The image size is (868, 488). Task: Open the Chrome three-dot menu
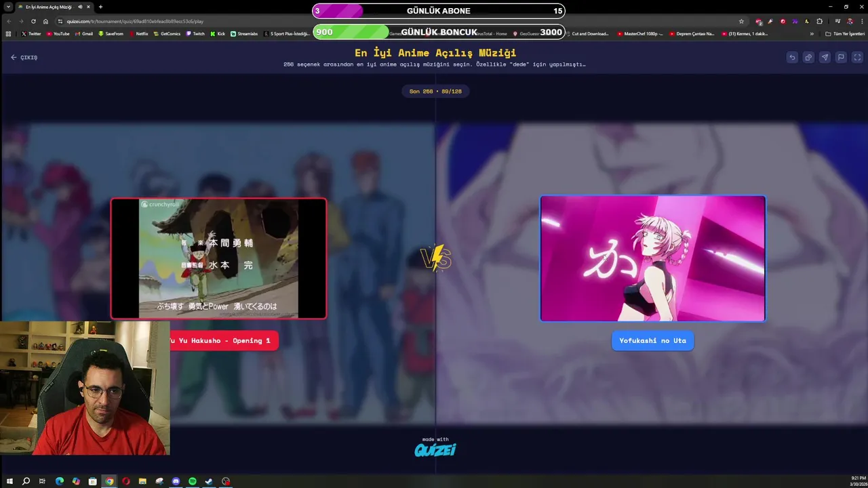point(861,21)
